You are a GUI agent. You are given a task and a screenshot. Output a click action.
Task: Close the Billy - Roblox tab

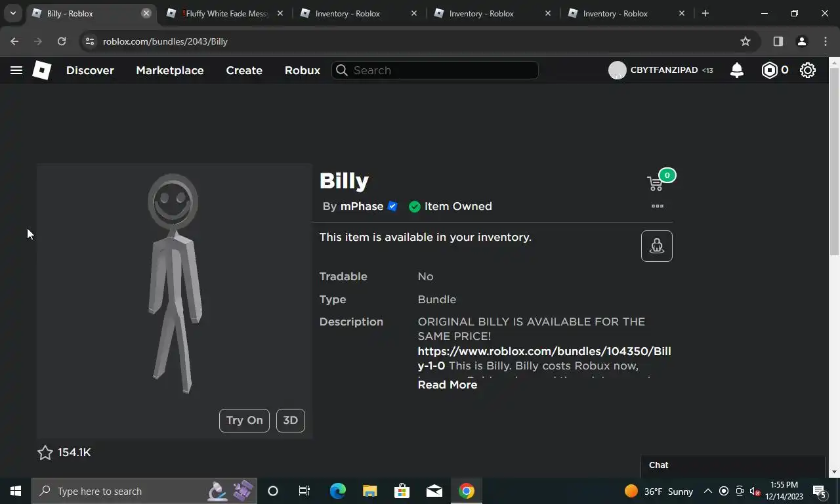coord(146,13)
